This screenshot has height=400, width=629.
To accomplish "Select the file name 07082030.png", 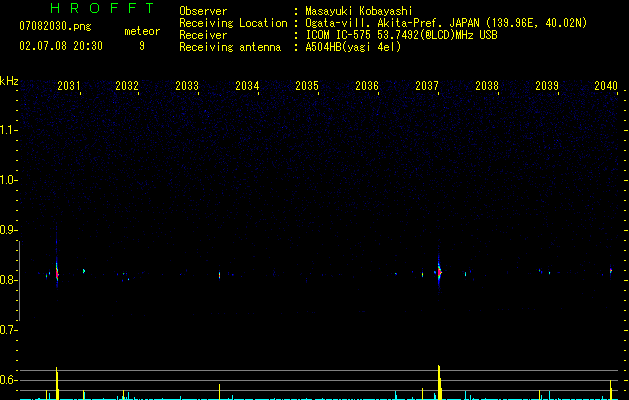I will [55, 27].
